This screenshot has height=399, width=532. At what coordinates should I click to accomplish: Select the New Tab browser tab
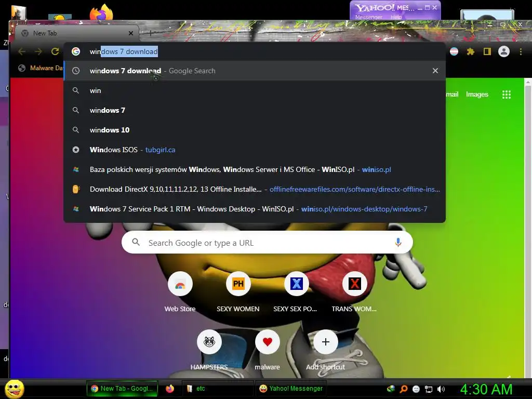click(x=77, y=33)
